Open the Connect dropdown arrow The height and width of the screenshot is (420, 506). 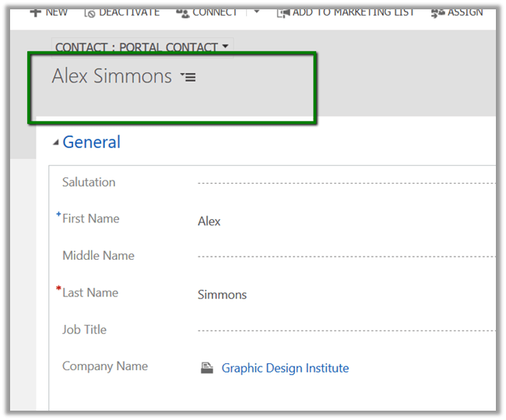tap(257, 12)
